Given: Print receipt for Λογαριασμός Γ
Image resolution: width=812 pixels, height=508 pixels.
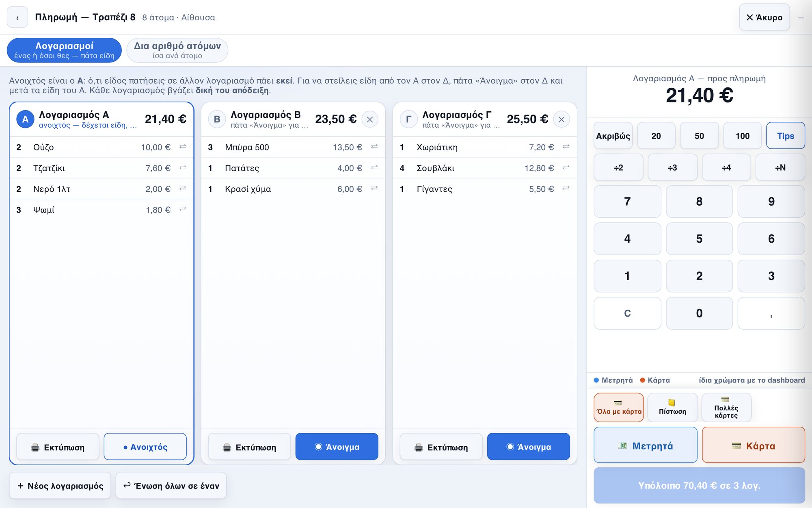Looking at the screenshot, I should click(441, 447).
